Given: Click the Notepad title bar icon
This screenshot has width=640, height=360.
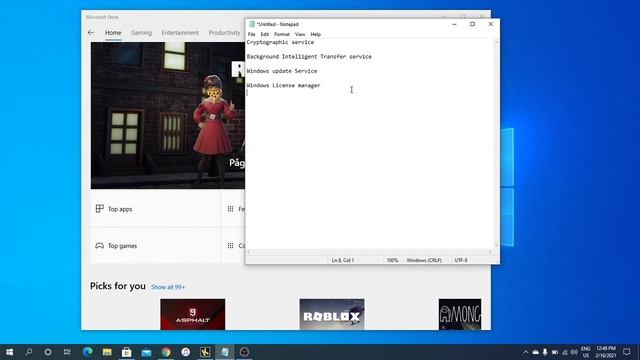Looking at the screenshot, I should 252,24.
